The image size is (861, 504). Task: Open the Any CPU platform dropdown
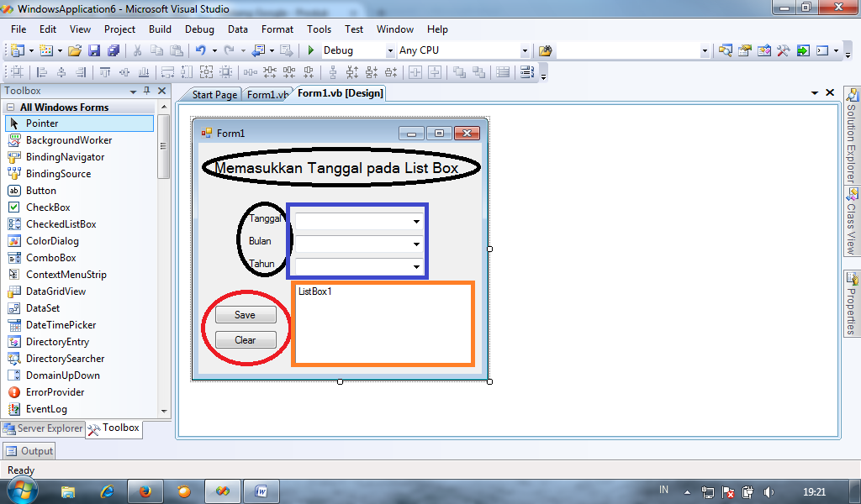[x=525, y=50]
